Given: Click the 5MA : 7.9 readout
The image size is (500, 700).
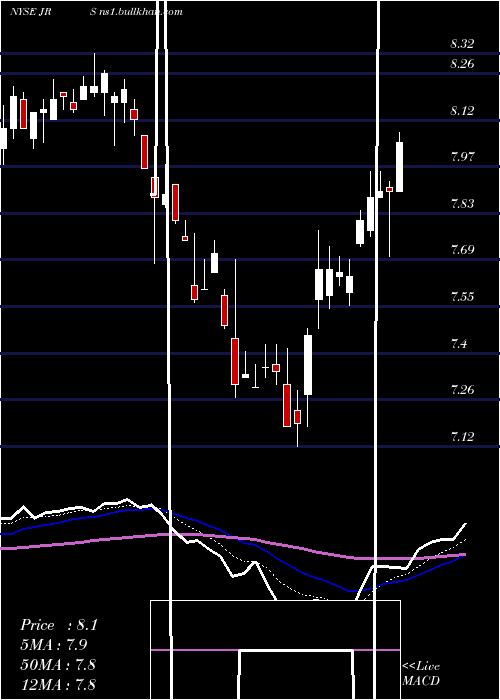Looking at the screenshot, I should [54, 645].
